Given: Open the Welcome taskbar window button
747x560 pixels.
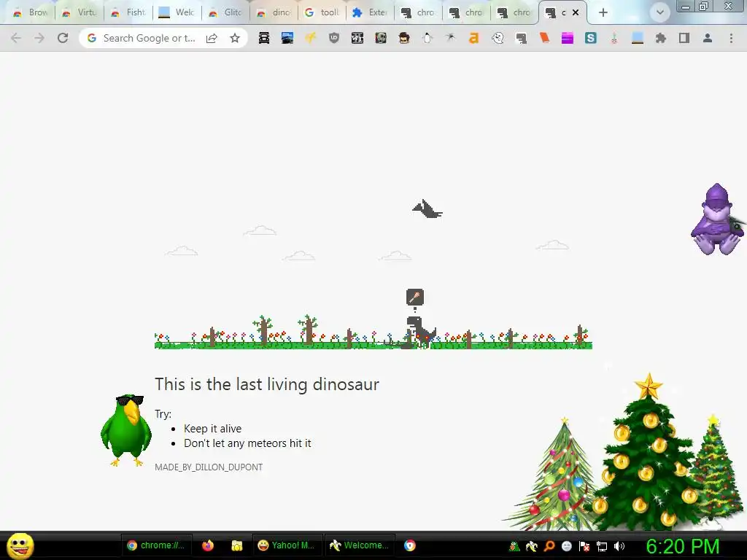Looking at the screenshot, I should coord(360,545).
